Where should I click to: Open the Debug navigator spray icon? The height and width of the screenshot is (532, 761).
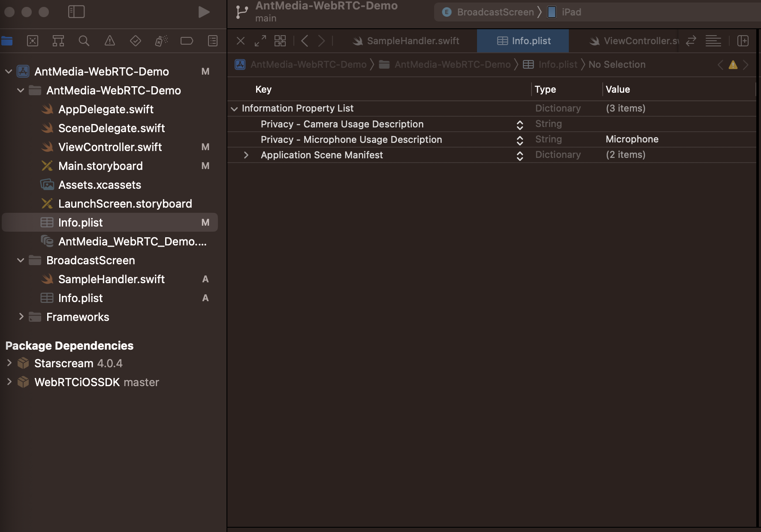(161, 41)
